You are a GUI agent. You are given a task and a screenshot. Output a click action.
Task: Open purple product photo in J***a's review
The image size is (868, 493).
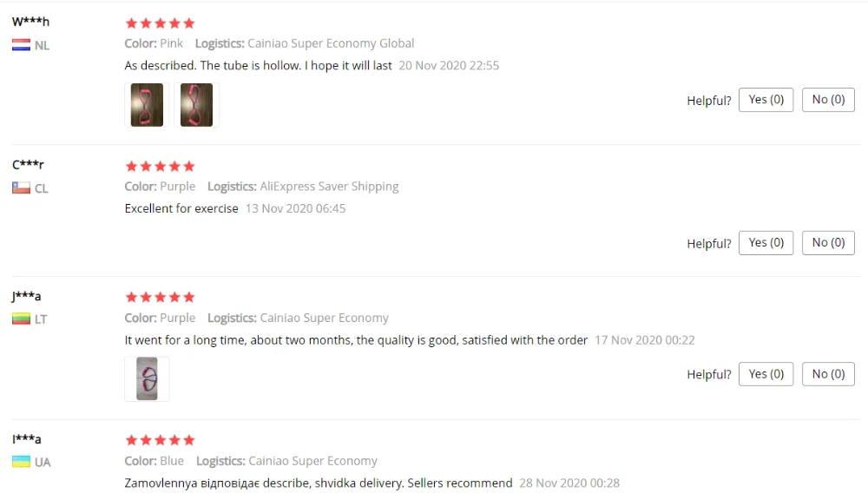pyautogui.click(x=147, y=379)
